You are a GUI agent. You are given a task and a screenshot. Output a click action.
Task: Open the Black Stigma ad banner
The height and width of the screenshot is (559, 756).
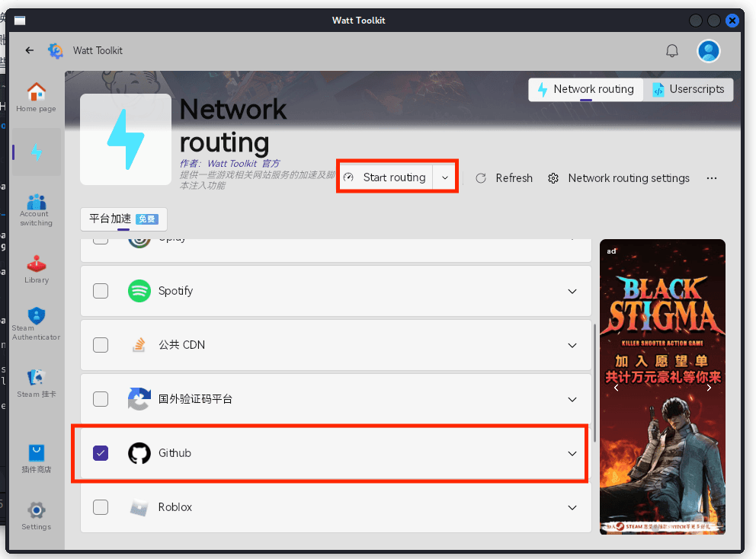pyautogui.click(x=662, y=386)
